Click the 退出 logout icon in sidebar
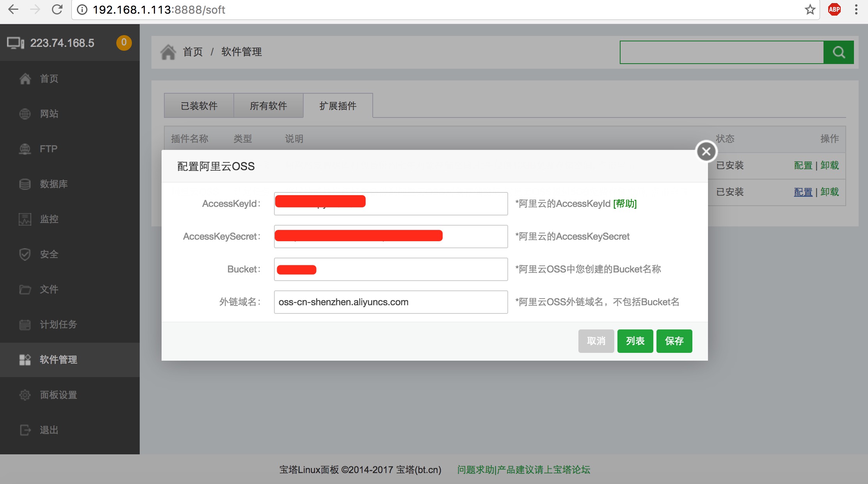This screenshot has height=484, width=868. coord(25,430)
